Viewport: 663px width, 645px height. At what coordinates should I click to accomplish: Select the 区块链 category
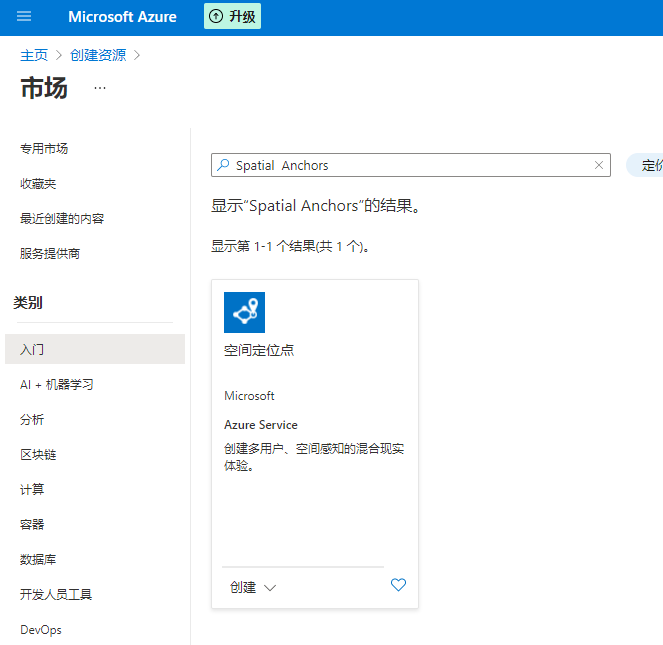pos(38,455)
